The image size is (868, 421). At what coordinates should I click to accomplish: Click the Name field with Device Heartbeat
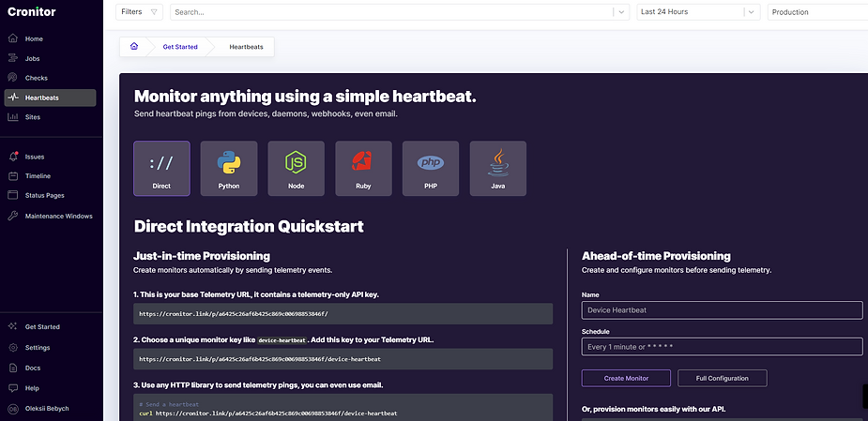[722, 309]
